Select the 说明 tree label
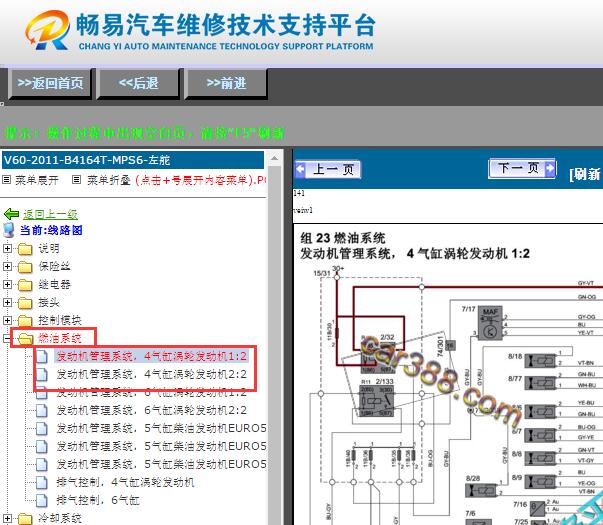The image size is (603, 525). [x=49, y=248]
